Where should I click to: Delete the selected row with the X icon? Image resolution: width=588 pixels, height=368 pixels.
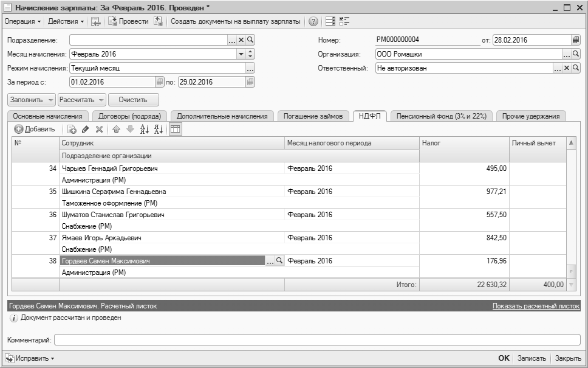pyautogui.click(x=99, y=129)
